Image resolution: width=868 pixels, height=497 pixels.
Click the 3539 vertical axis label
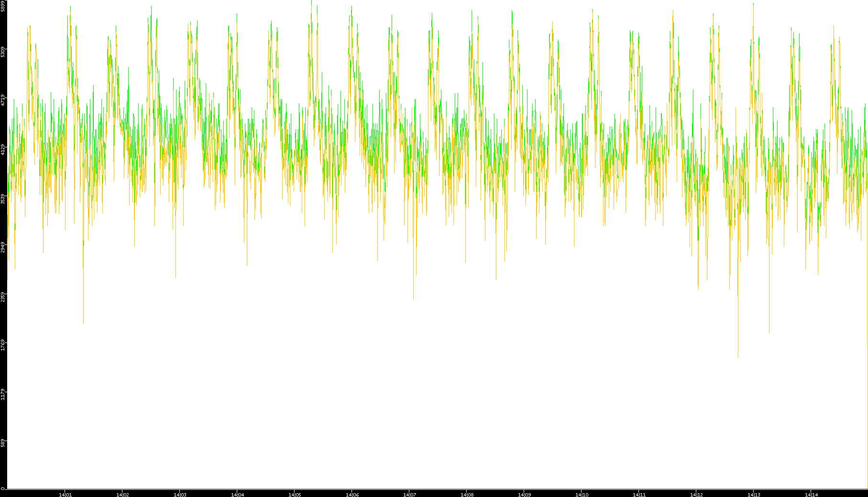(x=3, y=199)
